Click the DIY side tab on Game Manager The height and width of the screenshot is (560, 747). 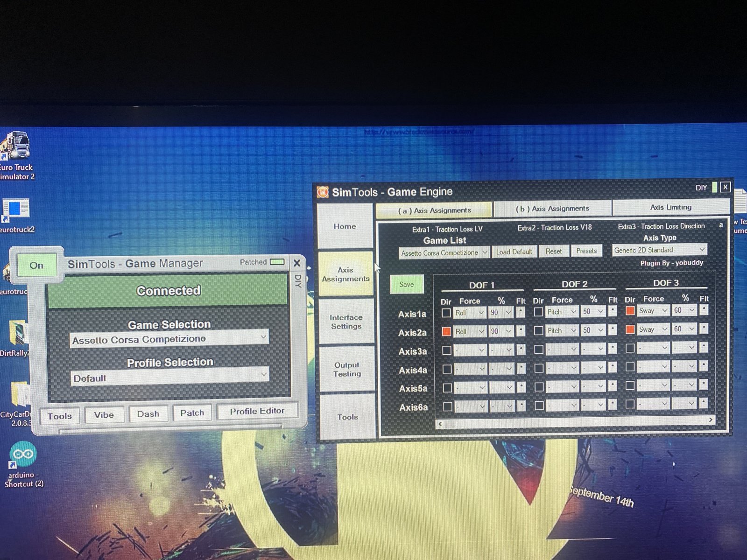click(298, 281)
